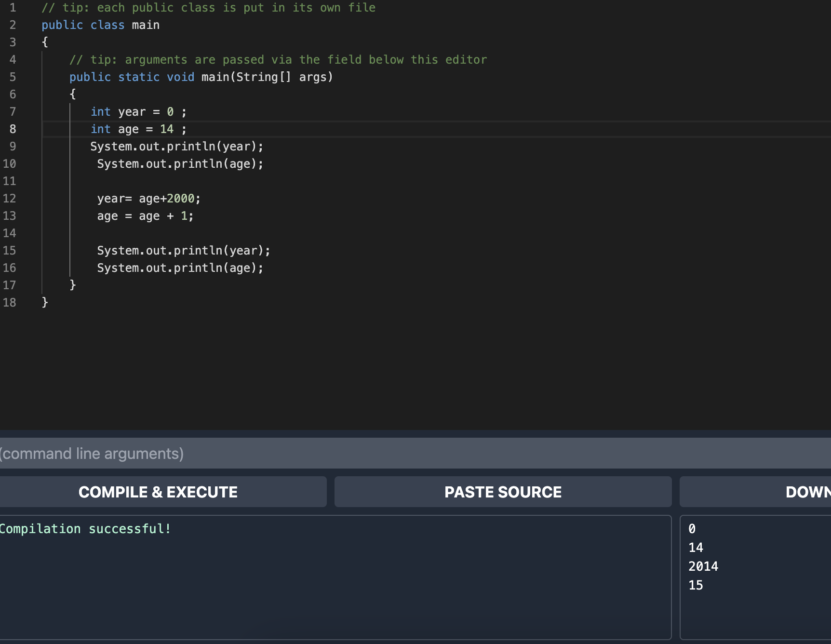Click opening brace on line 3
This screenshot has width=831, height=644.
point(45,42)
